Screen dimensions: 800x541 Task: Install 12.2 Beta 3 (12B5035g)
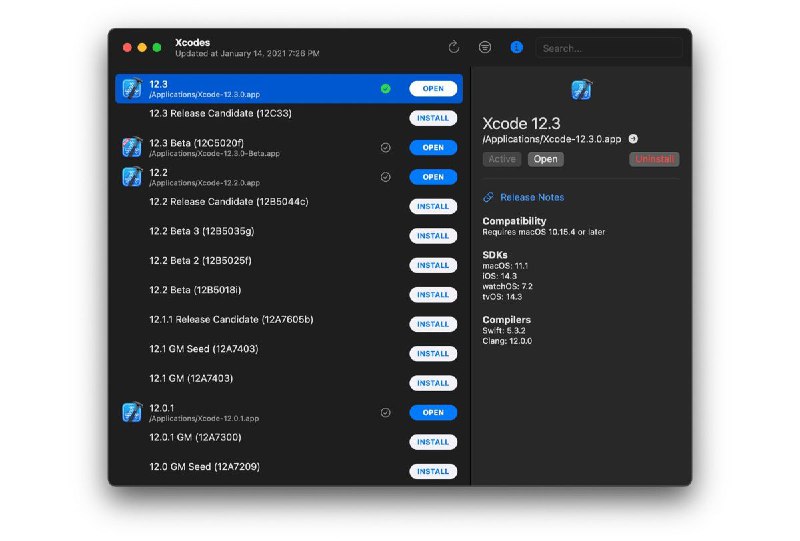click(433, 236)
